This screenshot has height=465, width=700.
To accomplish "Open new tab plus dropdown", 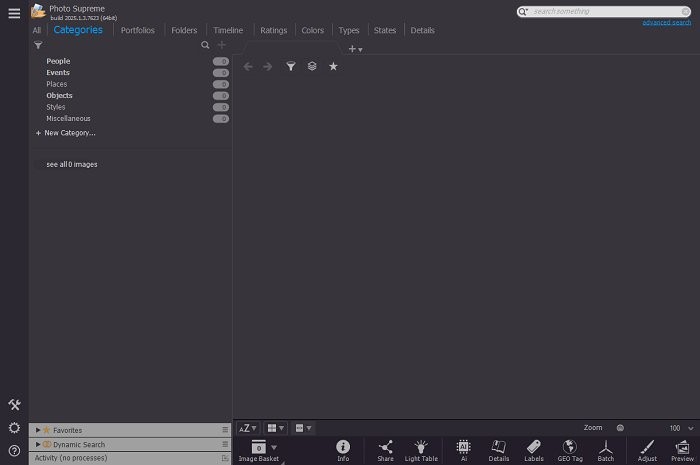I will pyautogui.click(x=355, y=49).
